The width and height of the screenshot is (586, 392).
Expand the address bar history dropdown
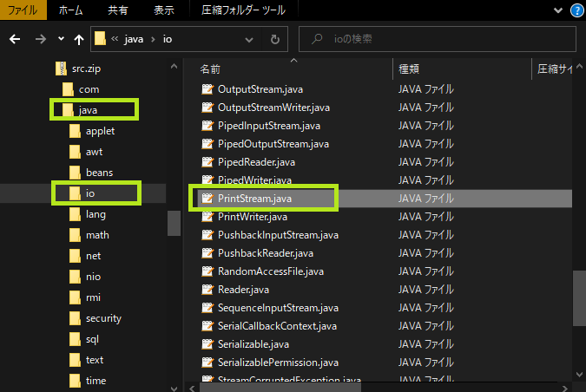pyautogui.click(x=249, y=40)
